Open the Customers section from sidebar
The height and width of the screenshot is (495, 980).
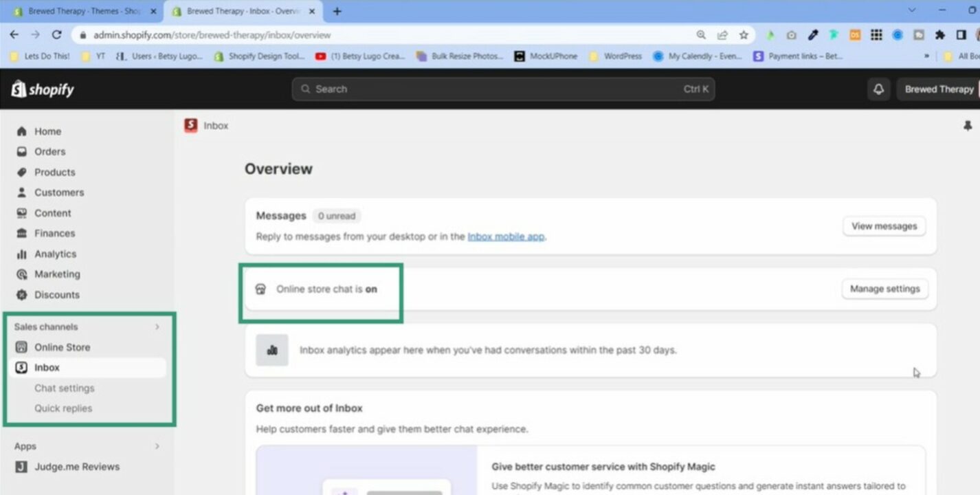pos(21,192)
